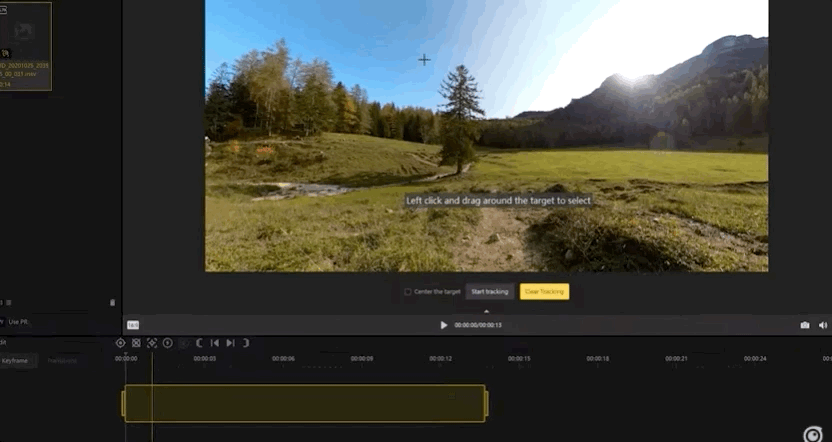Add a keyframe with the target icon

pos(120,343)
